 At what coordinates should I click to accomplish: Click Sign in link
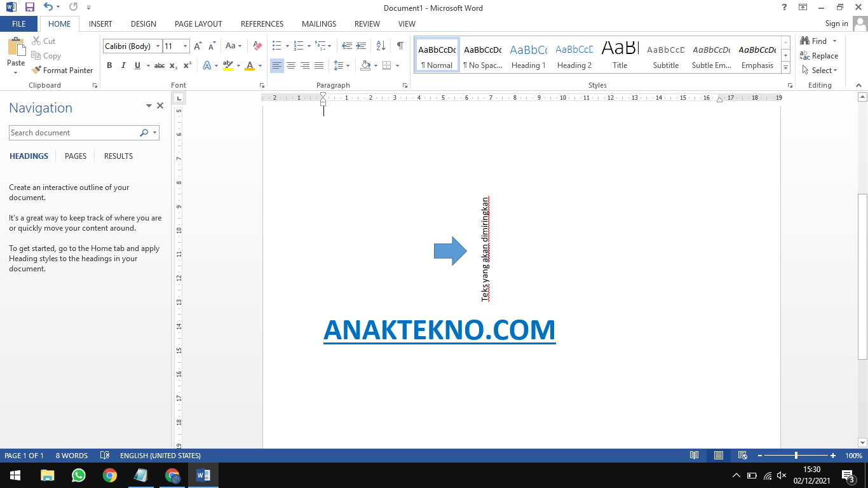[x=836, y=24]
